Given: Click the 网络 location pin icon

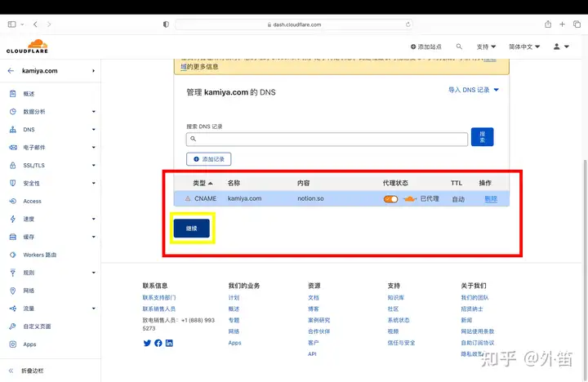Looking at the screenshot, I should click(13, 291).
